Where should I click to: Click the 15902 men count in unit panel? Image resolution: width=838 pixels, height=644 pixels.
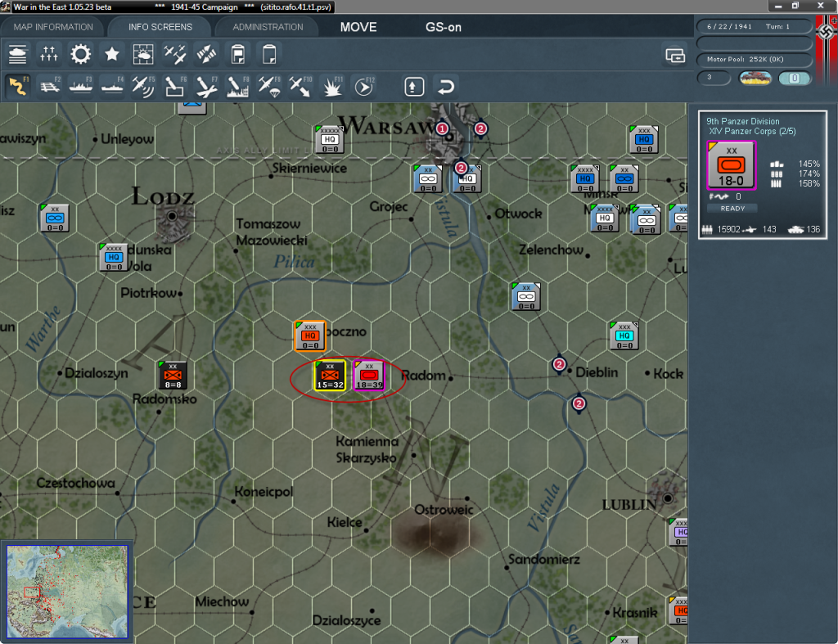click(728, 229)
